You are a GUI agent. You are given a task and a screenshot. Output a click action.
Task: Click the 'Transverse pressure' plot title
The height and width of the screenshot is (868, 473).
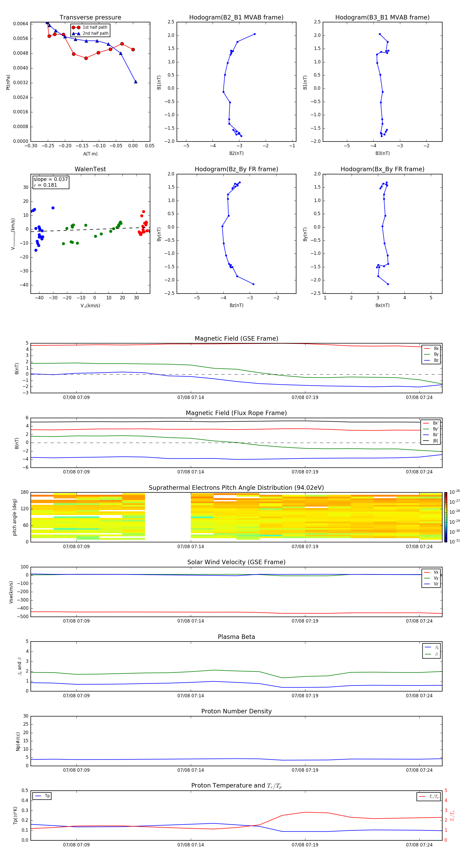click(90, 18)
